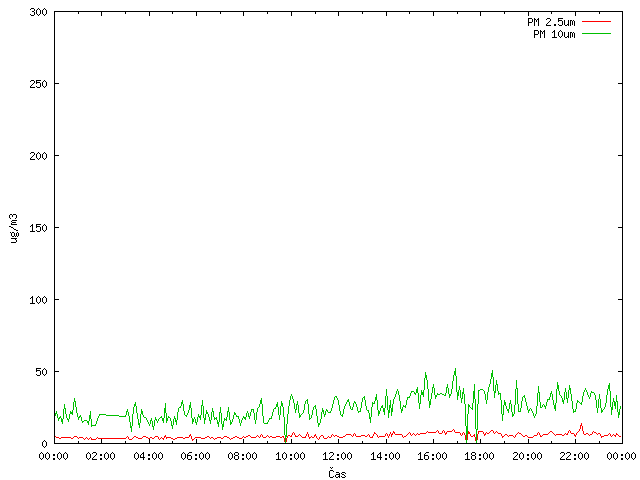This screenshot has height=480, width=640.
Task: Click the 08:00 time tick label
Action: pos(242,456)
